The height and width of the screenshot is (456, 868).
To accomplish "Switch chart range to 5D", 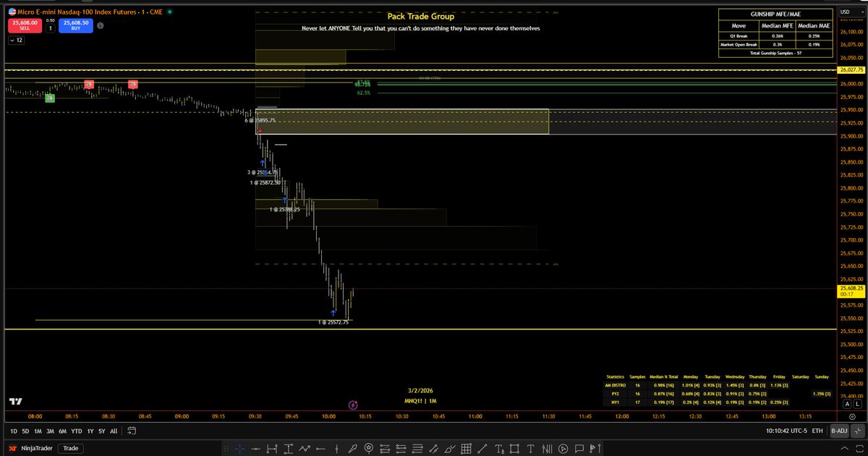I will point(25,431).
